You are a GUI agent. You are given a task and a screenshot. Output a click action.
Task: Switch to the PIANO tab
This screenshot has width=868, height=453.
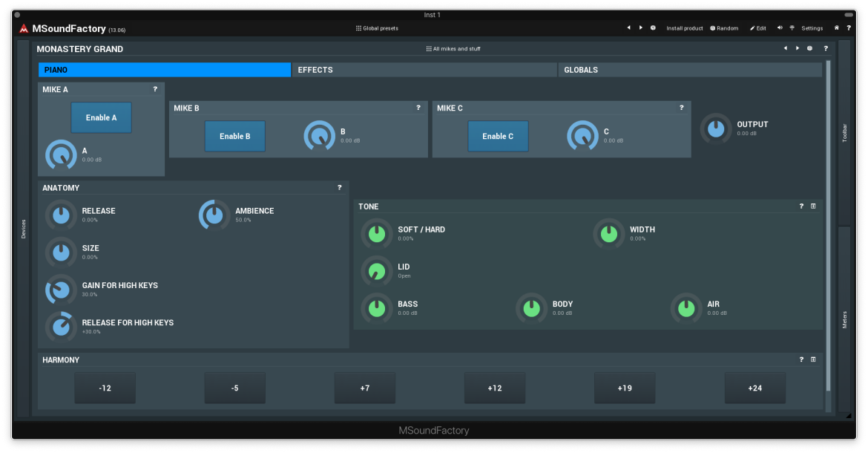165,70
